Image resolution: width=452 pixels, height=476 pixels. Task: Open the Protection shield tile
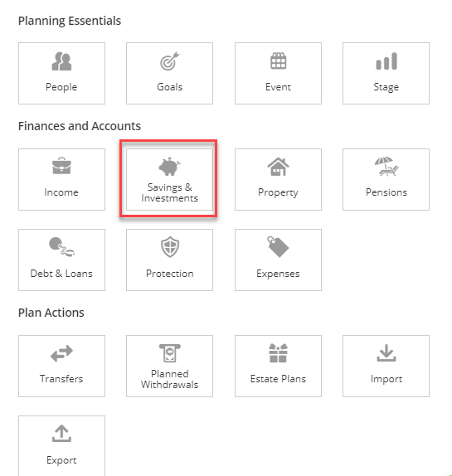pyautogui.click(x=170, y=260)
